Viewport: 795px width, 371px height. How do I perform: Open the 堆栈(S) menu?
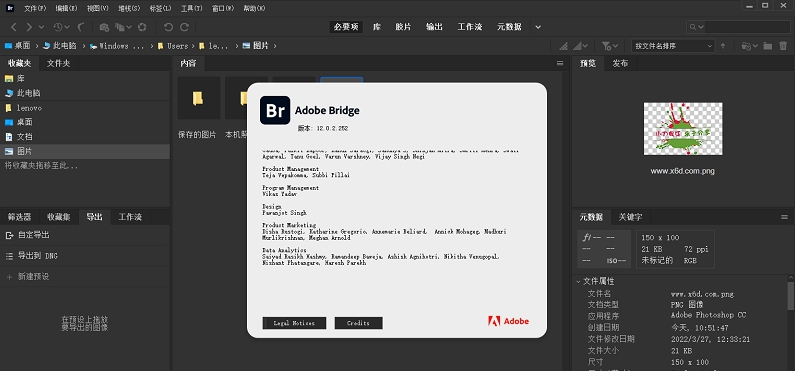click(x=129, y=8)
